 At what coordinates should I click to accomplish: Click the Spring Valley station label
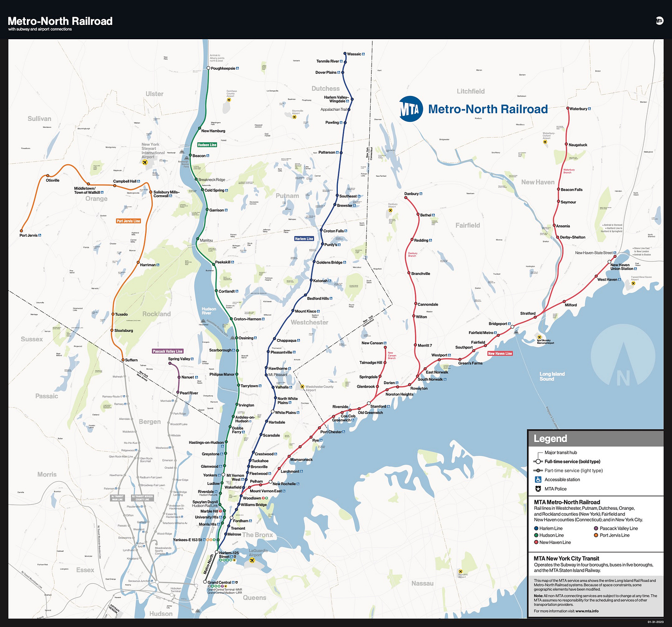tap(179, 359)
